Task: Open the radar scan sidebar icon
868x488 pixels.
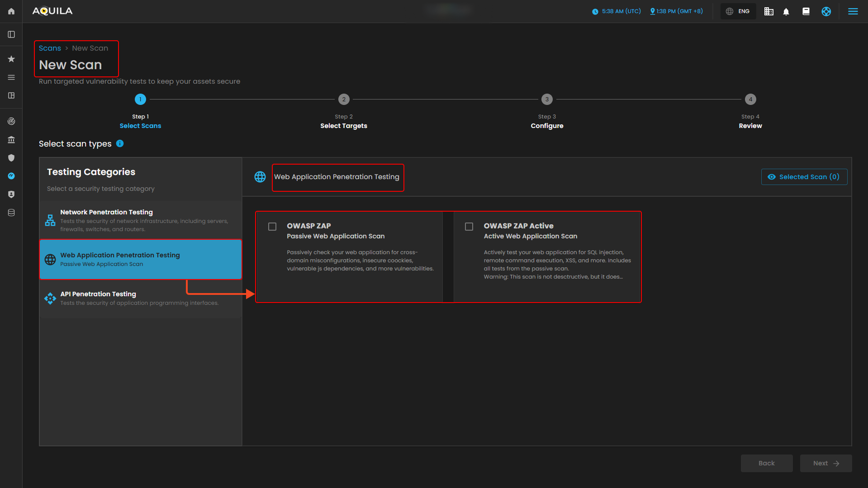Action: coord(11,121)
